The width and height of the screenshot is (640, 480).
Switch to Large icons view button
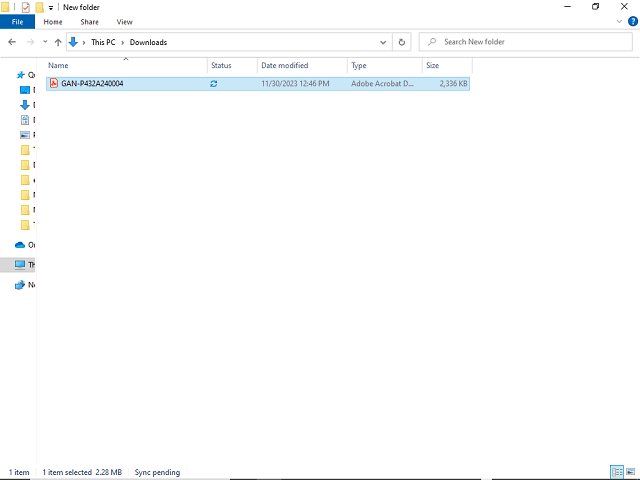click(x=631, y=472)
